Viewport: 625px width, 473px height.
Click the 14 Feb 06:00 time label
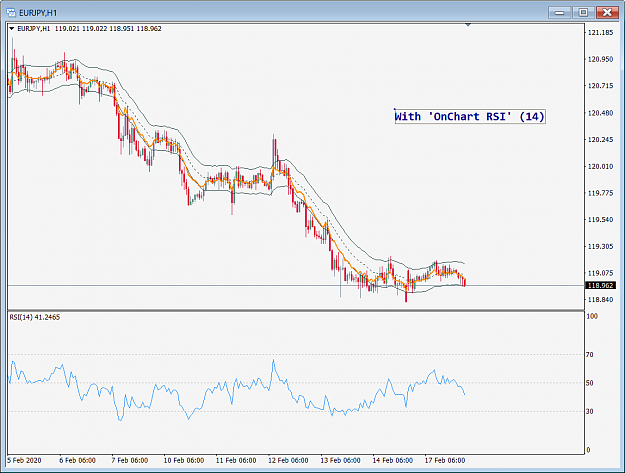click(393, 460)
